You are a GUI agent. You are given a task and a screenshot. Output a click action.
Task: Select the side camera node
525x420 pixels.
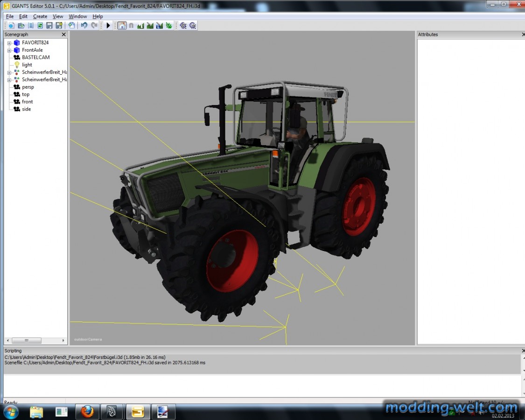(x=26, y=109)
